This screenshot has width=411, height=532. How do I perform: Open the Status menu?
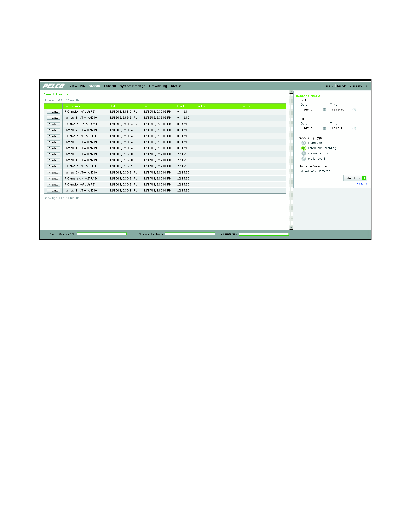pos(176,86)
